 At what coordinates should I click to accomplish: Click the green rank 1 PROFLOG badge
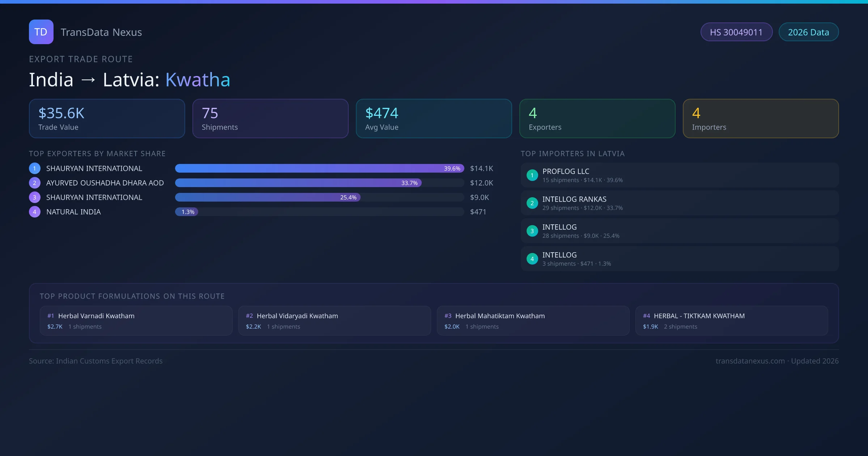pyautogui.click(x=532, y=175)
